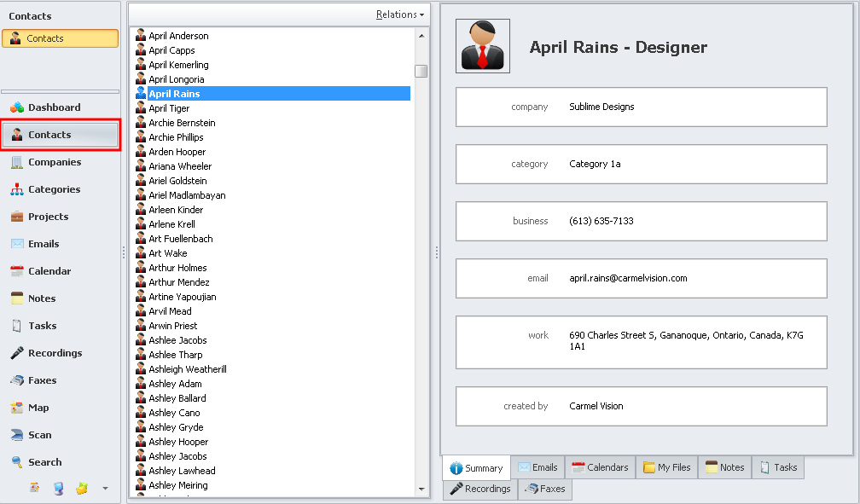
Task: Select Archie Bernstein in contact list
Action: pyautogui.click(x=182, y=123)
